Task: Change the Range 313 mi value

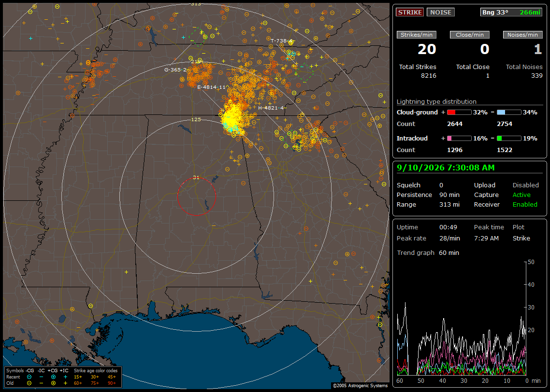Action: 449,205
